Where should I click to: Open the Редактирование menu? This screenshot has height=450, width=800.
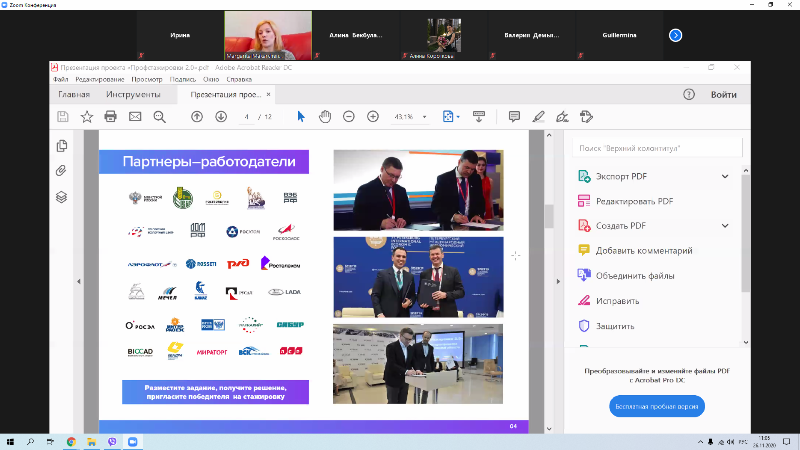pos(99,79)
